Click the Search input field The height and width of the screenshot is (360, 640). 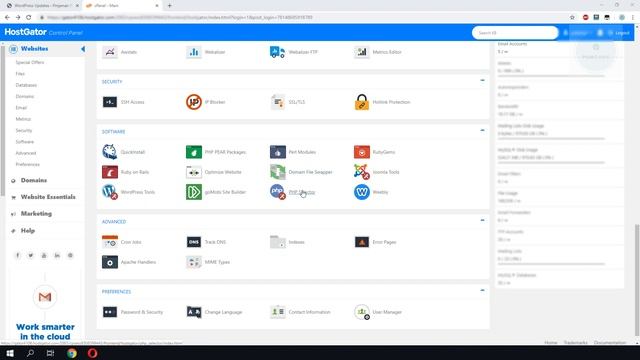(515, 33)
